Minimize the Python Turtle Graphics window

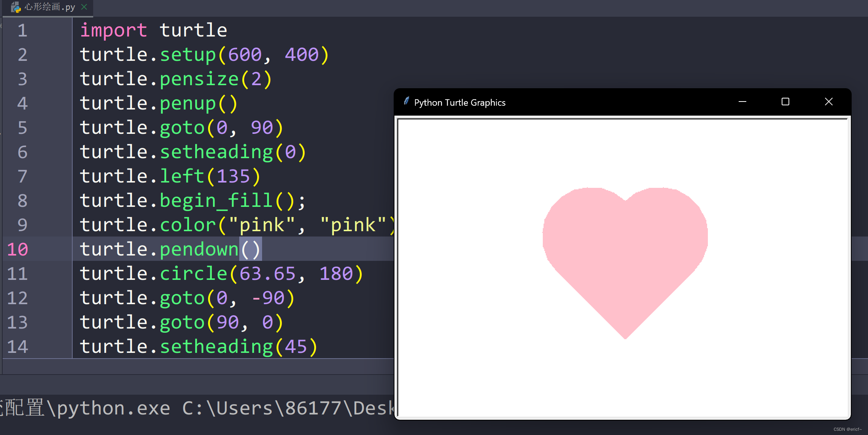(742, 102)
